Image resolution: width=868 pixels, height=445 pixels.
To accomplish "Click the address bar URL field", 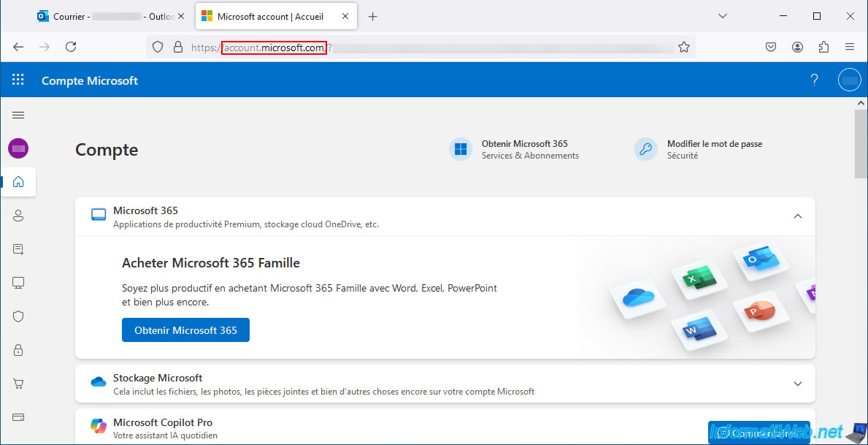I will point(420,47).
